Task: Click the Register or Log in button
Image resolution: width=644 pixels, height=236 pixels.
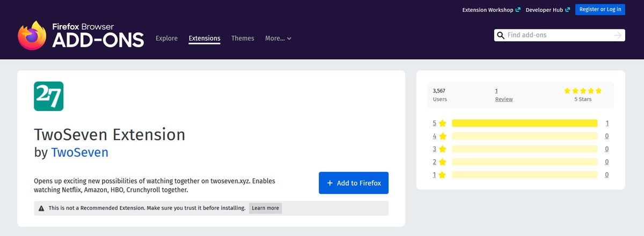Action: pyautogui.click(x=600, y=10)
